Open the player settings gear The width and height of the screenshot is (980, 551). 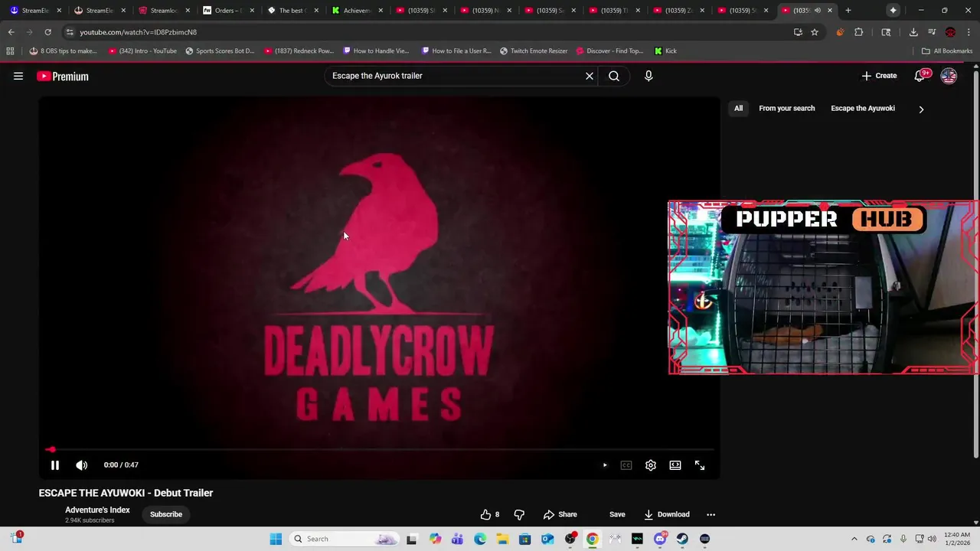[651, 465]
